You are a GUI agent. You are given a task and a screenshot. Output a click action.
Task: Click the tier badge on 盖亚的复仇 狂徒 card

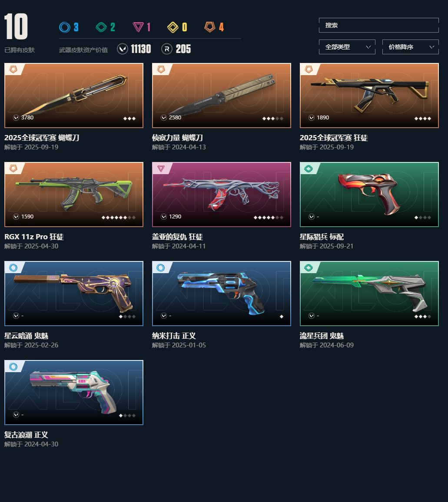pos(161,168)
